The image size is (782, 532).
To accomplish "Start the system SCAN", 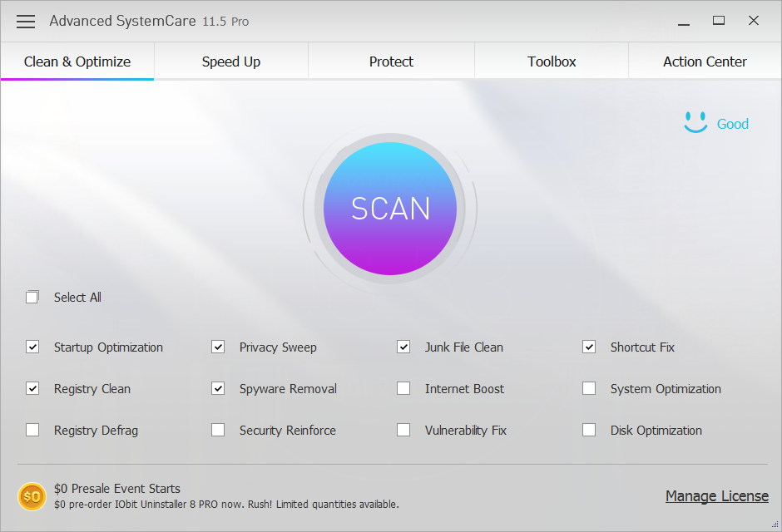I will click(390, 208).
